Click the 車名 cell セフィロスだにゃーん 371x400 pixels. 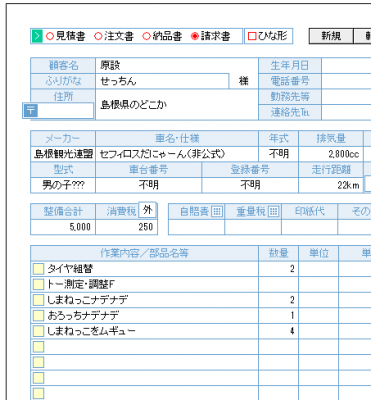[177, 154]
